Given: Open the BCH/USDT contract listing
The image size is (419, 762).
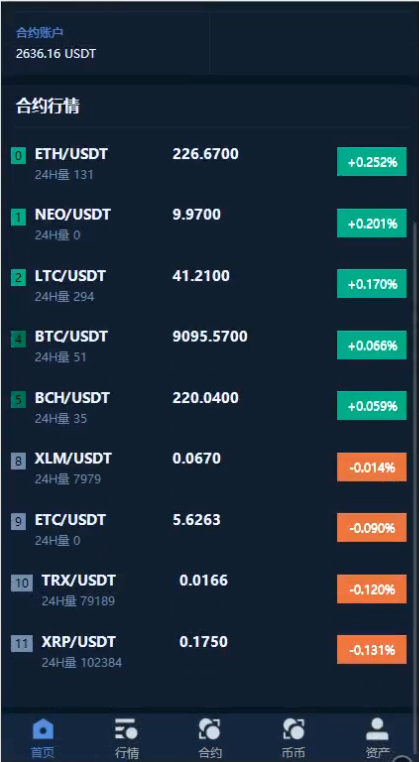Looking at the screenshot, I should click(x=209, y=407).
